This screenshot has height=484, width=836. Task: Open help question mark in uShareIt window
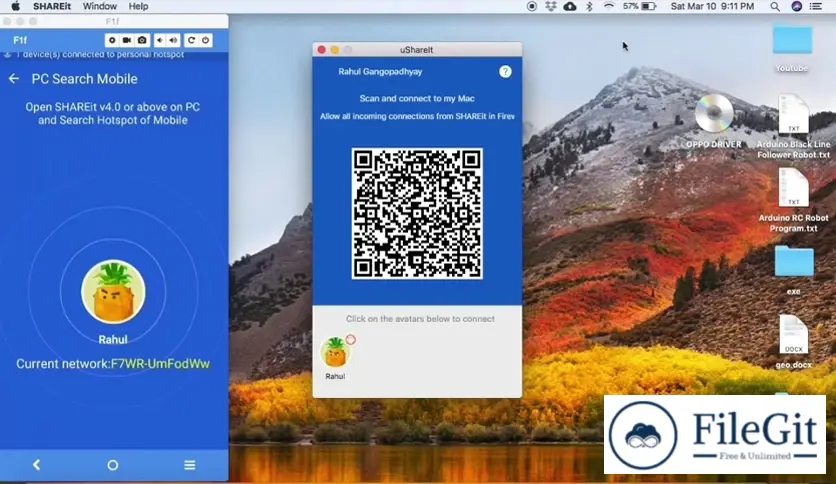(505, 71)
